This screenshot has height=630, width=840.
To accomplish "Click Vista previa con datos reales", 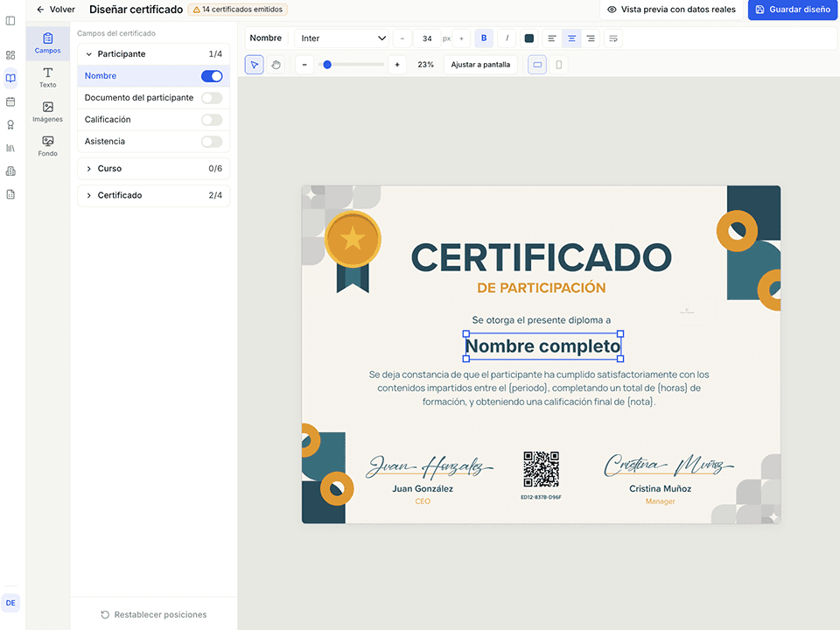I will coord(672,10).
